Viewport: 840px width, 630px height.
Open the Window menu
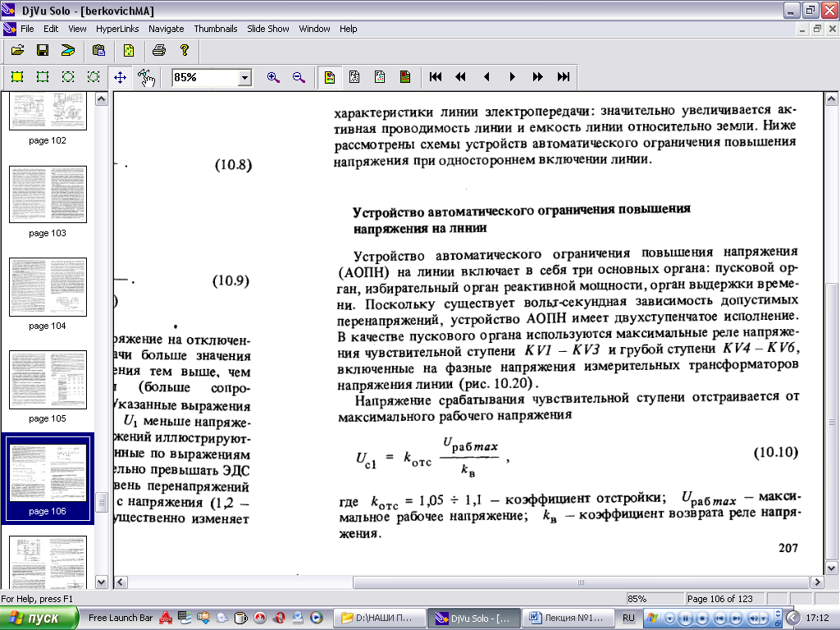tap(314, 29)
